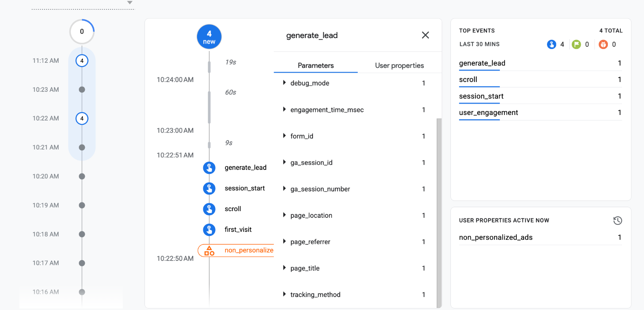Click the session_start event icon
This screenshot has height=310, width=644.
(x=209, y=188)
